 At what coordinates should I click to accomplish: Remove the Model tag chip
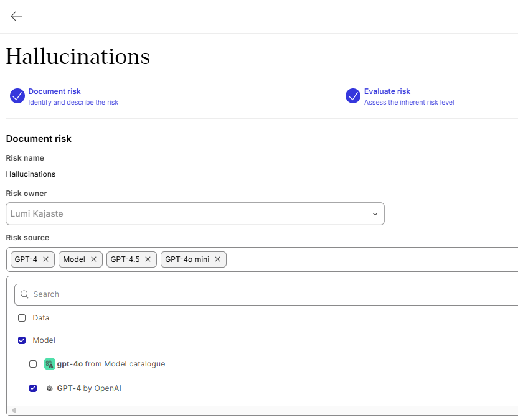[93, 259]
